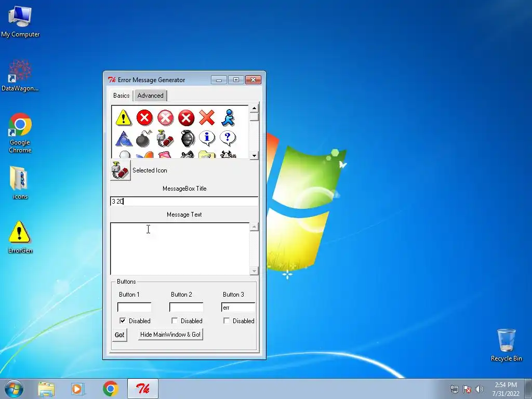Select the black round bomb icon
Viewport: 532px width, 399px height.
(144, 138)
